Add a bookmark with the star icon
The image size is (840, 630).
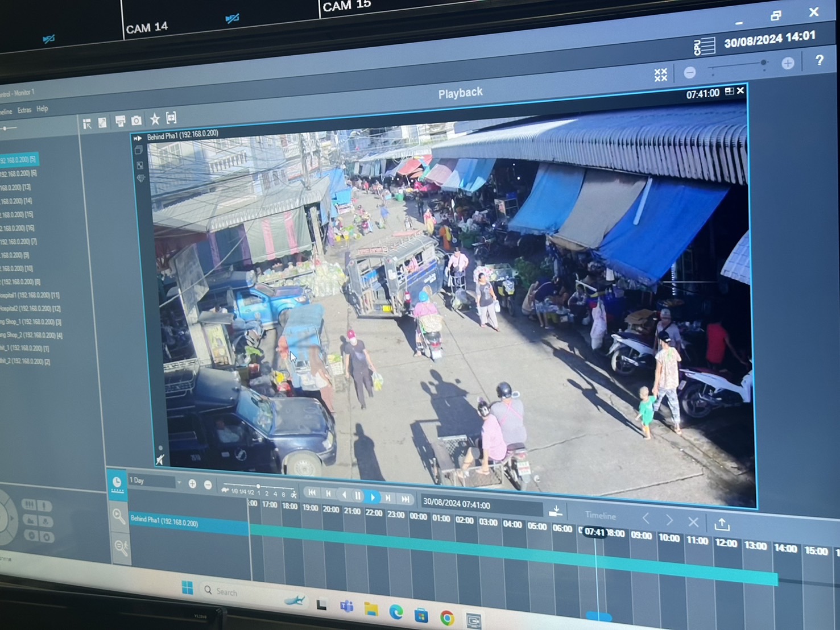pyautogui.click(x=155, y=119)
